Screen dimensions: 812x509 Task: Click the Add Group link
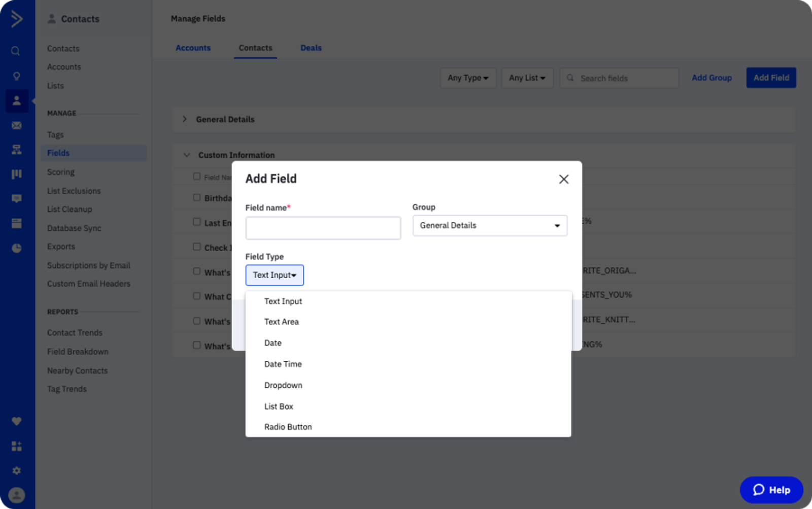[712, 78]
